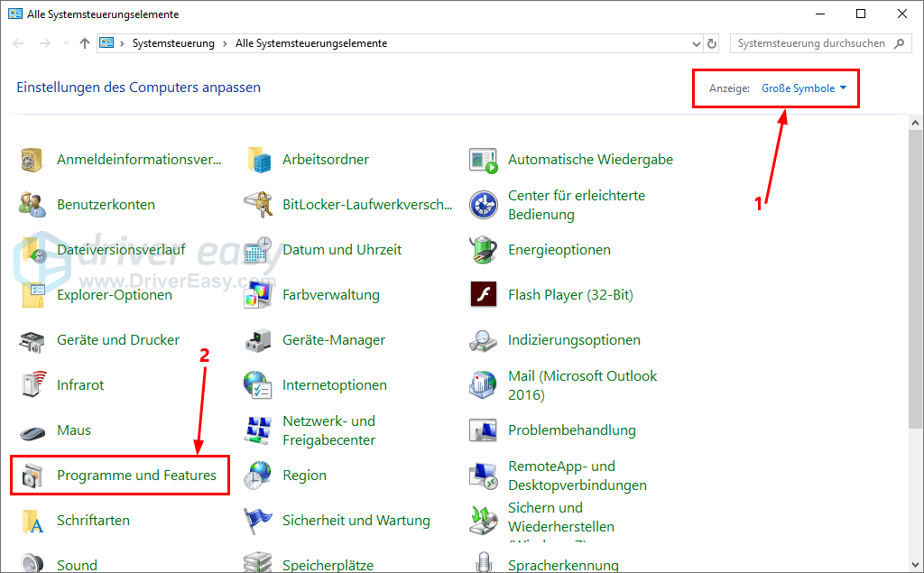This screenshot has width=924, height=573.
Task: Click the Automatische Wiedergabe icon
Action: [x=484, y=160]
